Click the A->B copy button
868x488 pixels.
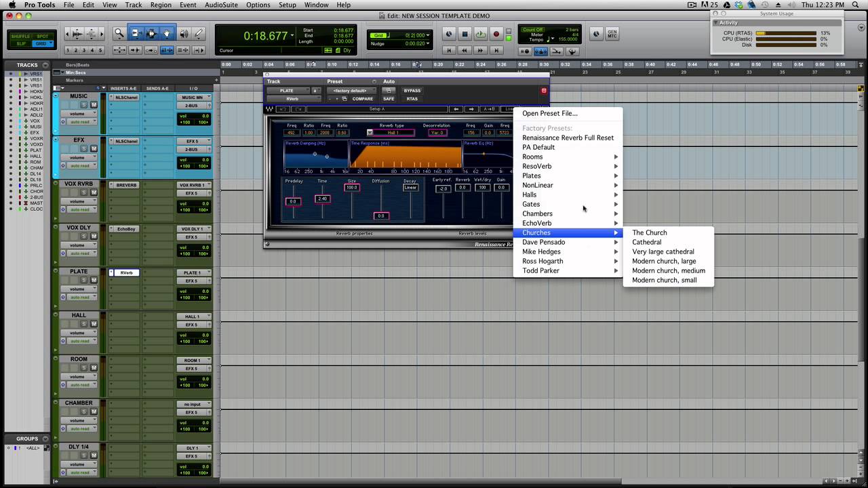coord(489,109)
